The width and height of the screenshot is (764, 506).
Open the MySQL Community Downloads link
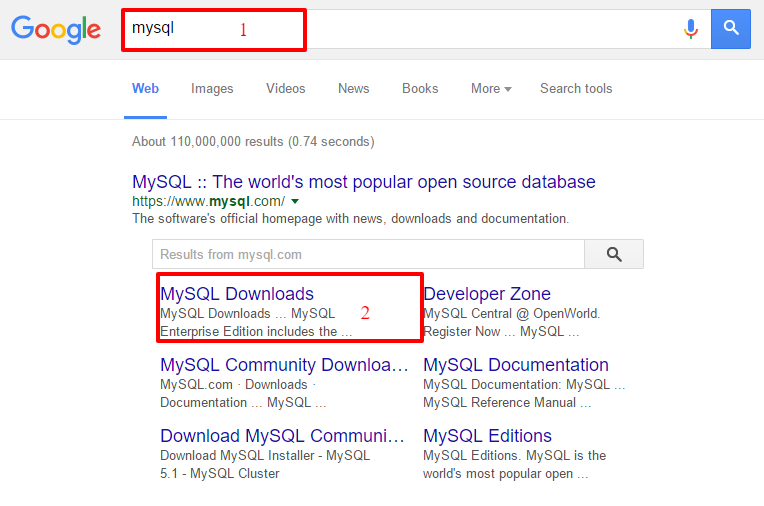[x=284, y=365]
